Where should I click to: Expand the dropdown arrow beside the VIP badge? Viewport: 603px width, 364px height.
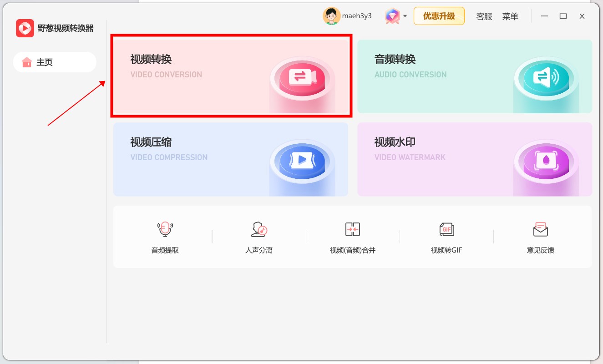pyautogui.click(x=405, y=16)
